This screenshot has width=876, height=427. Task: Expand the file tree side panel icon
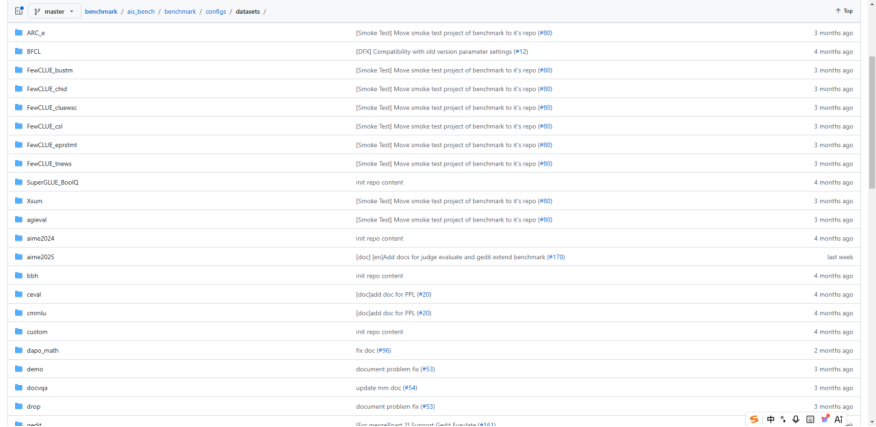(x=18, y=11)
